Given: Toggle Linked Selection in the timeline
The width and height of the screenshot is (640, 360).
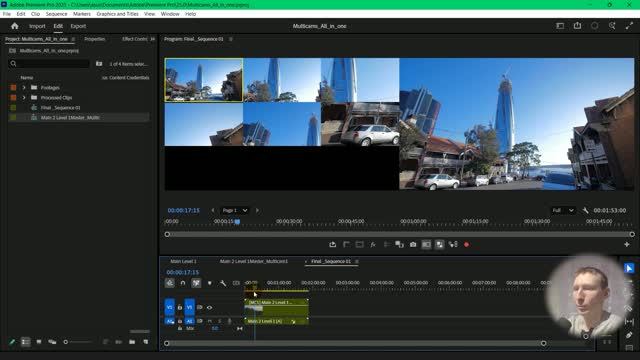Looking at the screenshot, I should point(196,283).
